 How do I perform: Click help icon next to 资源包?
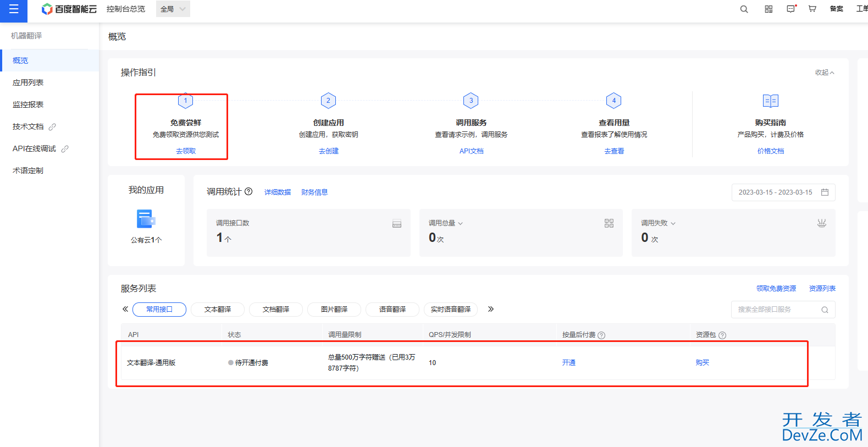pyautogui.click(x=722, y=335)
